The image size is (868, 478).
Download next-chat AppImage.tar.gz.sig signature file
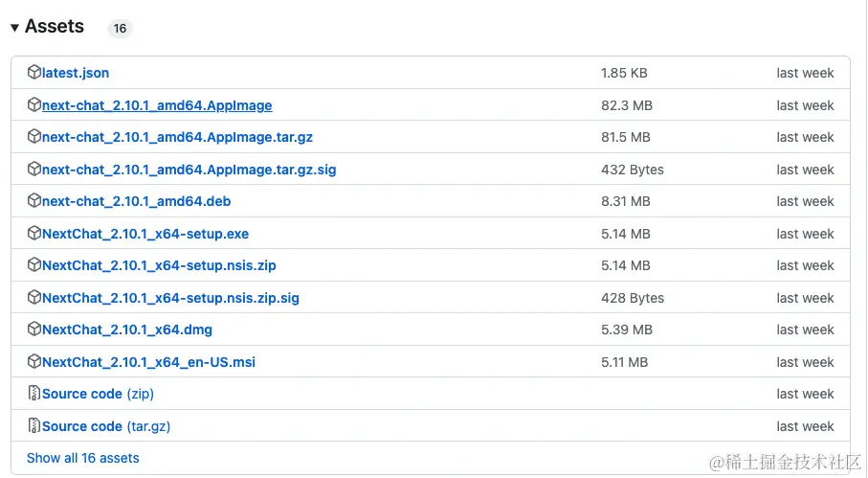tap(189, 170)
